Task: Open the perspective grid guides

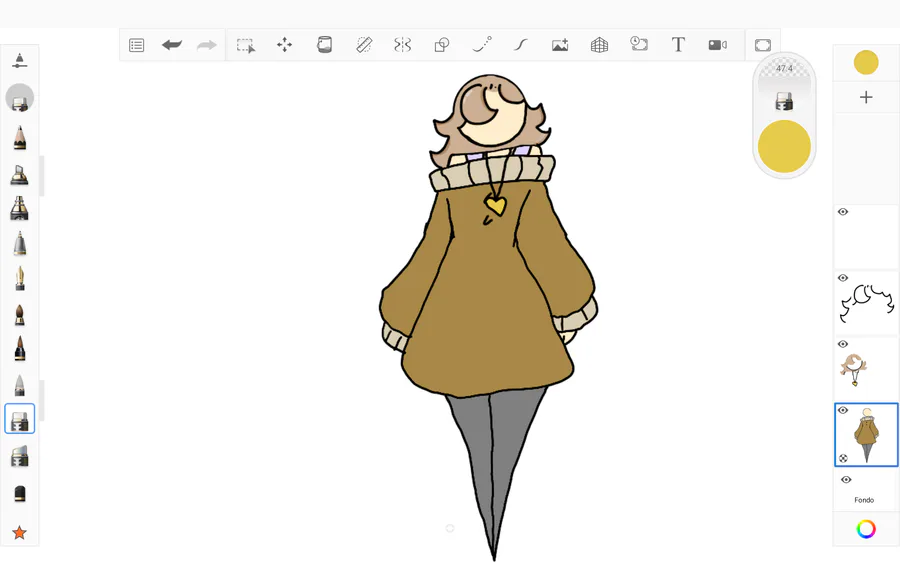Action: [599, 45]
